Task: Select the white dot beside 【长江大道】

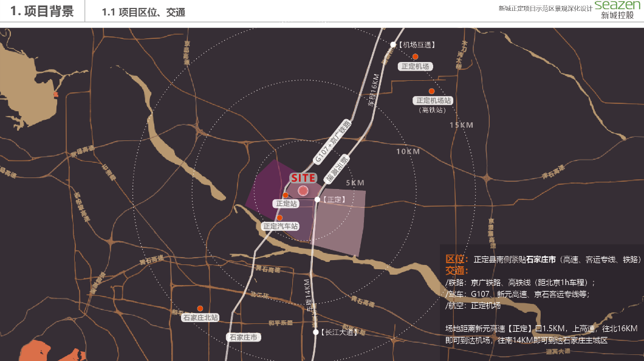Action: pyautogui.click(x=316, y=332)
